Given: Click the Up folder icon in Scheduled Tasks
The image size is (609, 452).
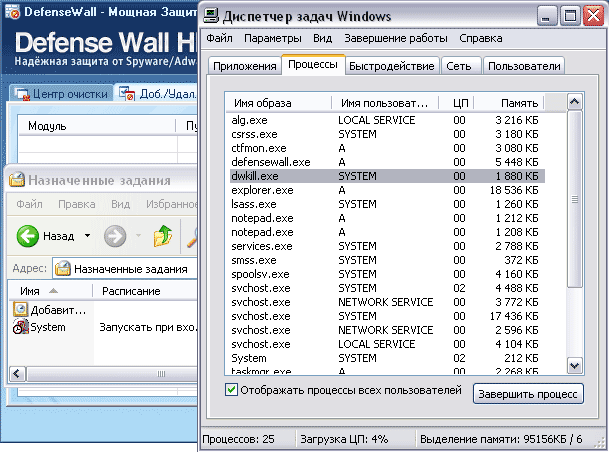Looking at the screenshot, I should [x=163, y=236].
